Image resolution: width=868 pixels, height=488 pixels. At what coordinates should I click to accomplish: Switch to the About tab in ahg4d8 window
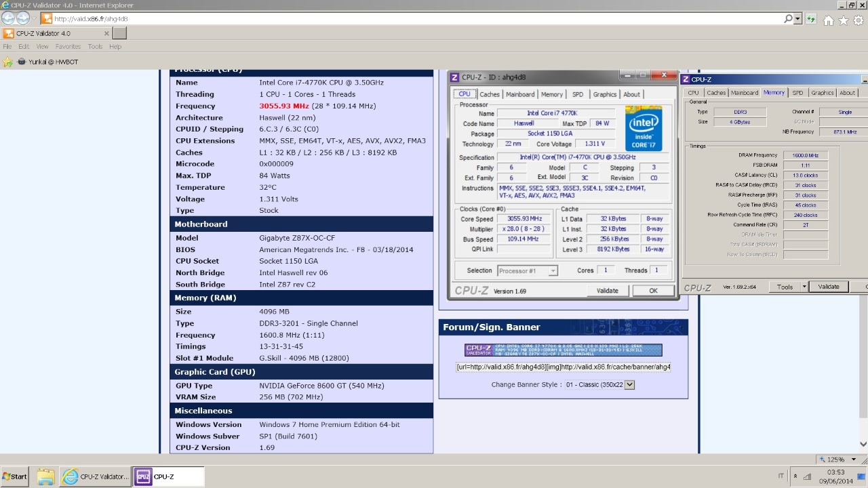[631, 94]
